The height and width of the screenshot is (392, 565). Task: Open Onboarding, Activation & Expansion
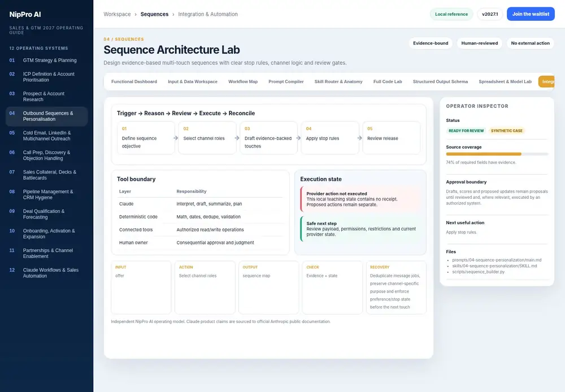pyautogui.click(x=46, y=233)
